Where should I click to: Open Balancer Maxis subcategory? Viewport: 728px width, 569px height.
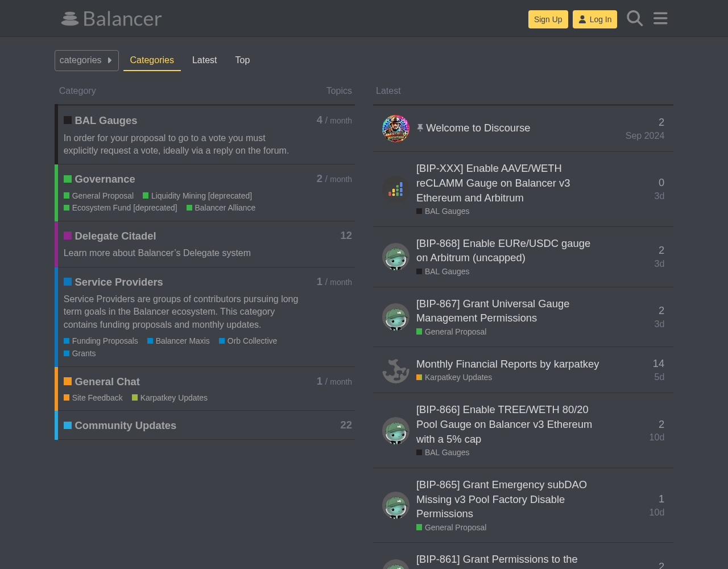pyautogui.click(x=179, y=341)
